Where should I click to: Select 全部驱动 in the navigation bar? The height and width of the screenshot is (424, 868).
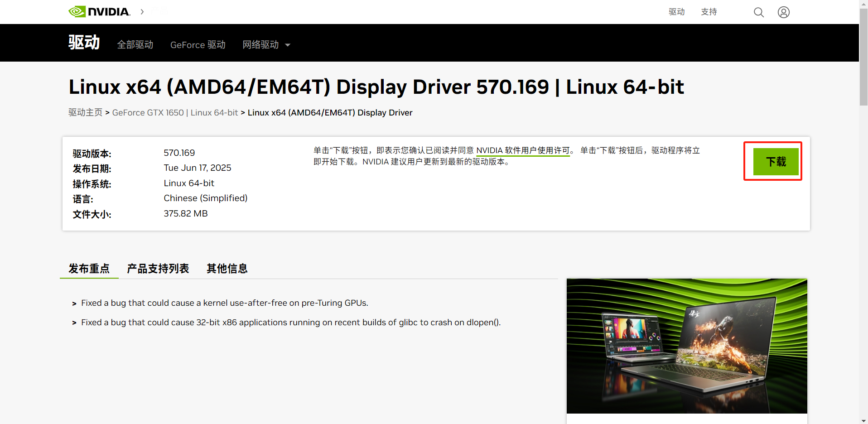(135, 45)
